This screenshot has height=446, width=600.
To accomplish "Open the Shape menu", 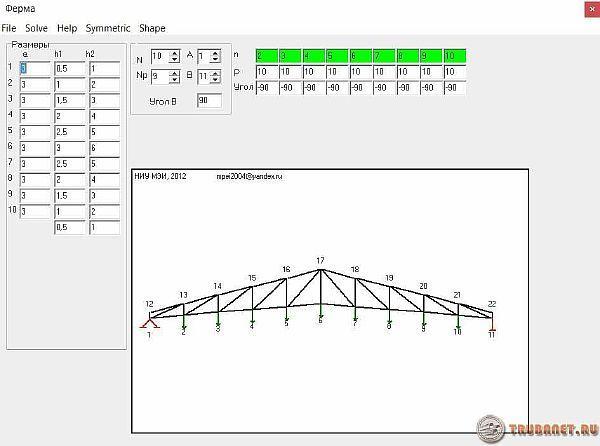I will click(152, 28).
